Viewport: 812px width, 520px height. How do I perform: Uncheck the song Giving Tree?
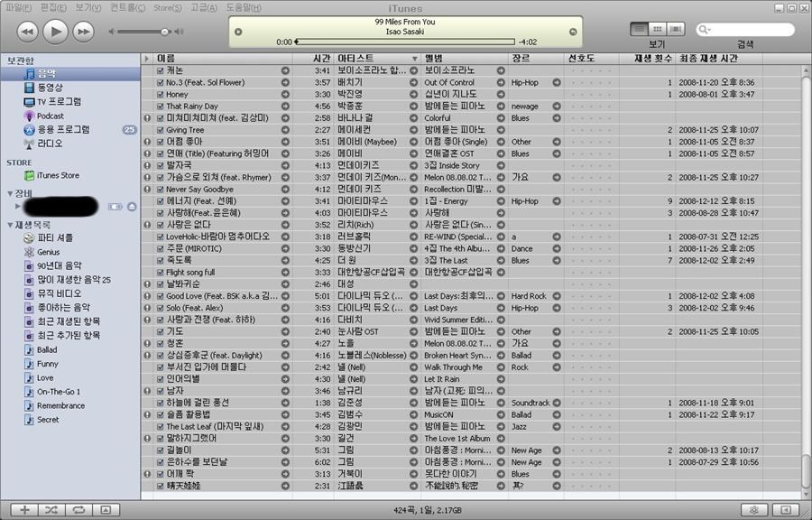pos(160,130)
